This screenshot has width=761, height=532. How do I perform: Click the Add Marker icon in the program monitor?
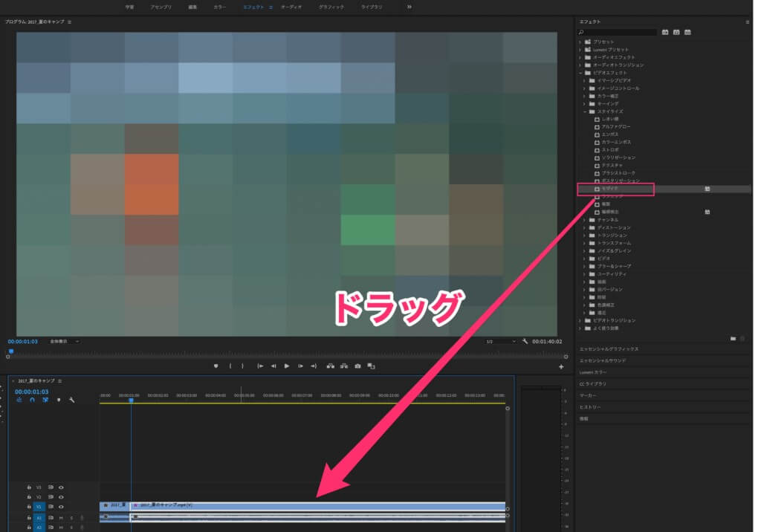click(216, 366)
